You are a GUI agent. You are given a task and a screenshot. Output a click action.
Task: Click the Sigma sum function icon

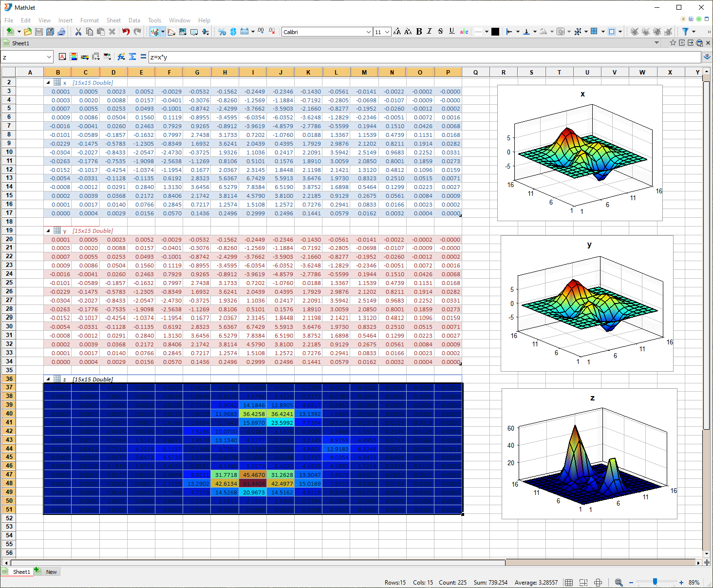132,57
